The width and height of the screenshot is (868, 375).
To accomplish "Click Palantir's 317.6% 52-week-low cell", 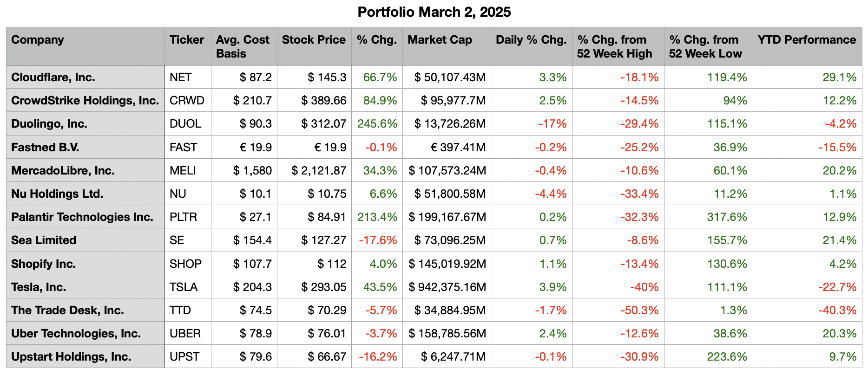I will (x=727, y=217).
